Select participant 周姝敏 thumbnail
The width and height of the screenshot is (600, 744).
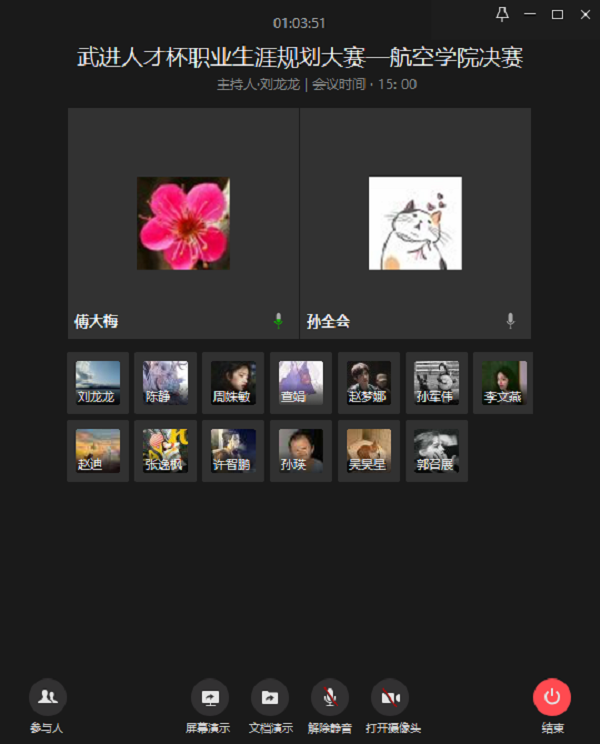233,383
